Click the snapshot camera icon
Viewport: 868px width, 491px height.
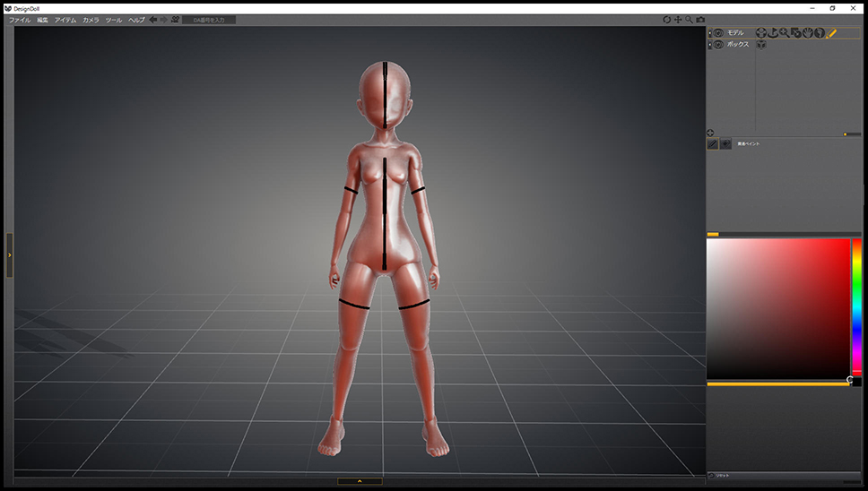pos(700,20)
